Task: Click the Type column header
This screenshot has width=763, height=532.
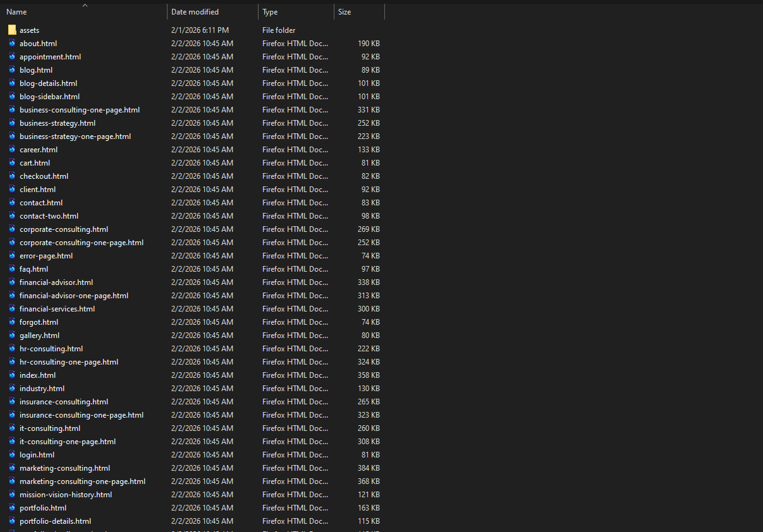Action: (270, 11)
